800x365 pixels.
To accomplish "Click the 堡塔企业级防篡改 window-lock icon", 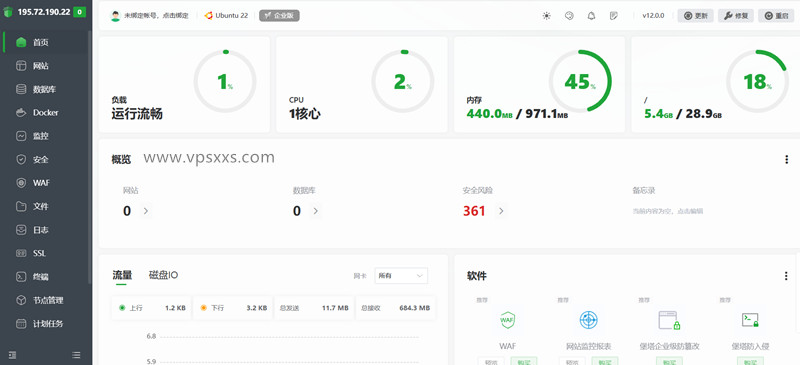I will click(x=669, y=320).
